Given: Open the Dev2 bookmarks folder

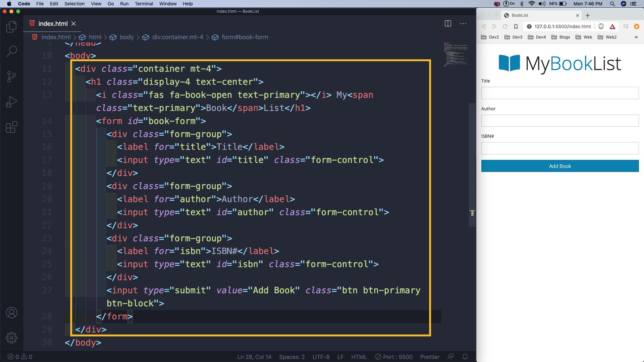Looking at the screenshot, I should point(490,37).
